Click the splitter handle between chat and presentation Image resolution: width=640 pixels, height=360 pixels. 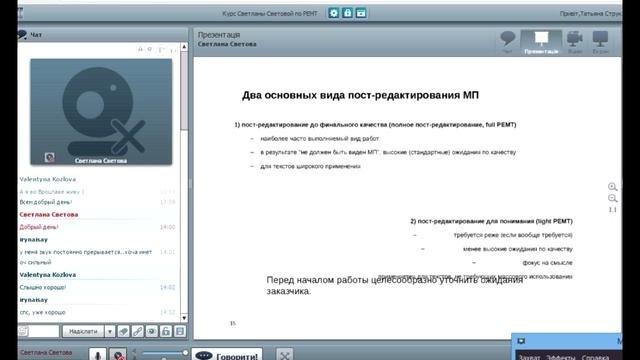190,183
